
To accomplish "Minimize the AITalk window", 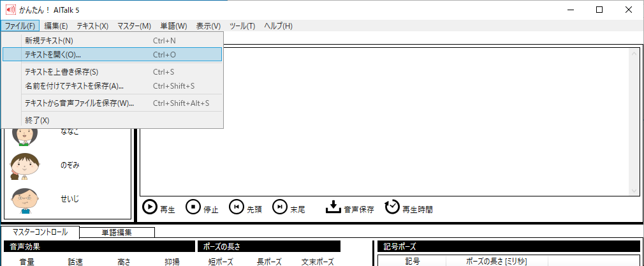I will (x=570, y=10).
